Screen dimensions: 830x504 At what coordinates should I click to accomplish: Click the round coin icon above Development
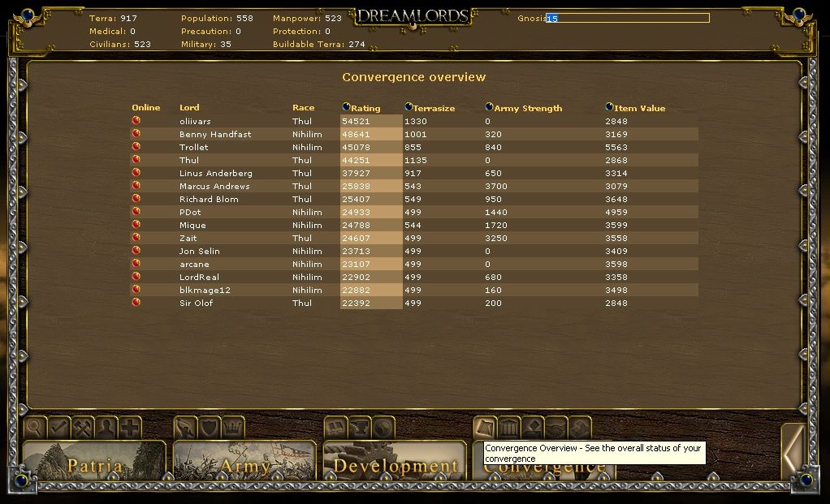383,428
